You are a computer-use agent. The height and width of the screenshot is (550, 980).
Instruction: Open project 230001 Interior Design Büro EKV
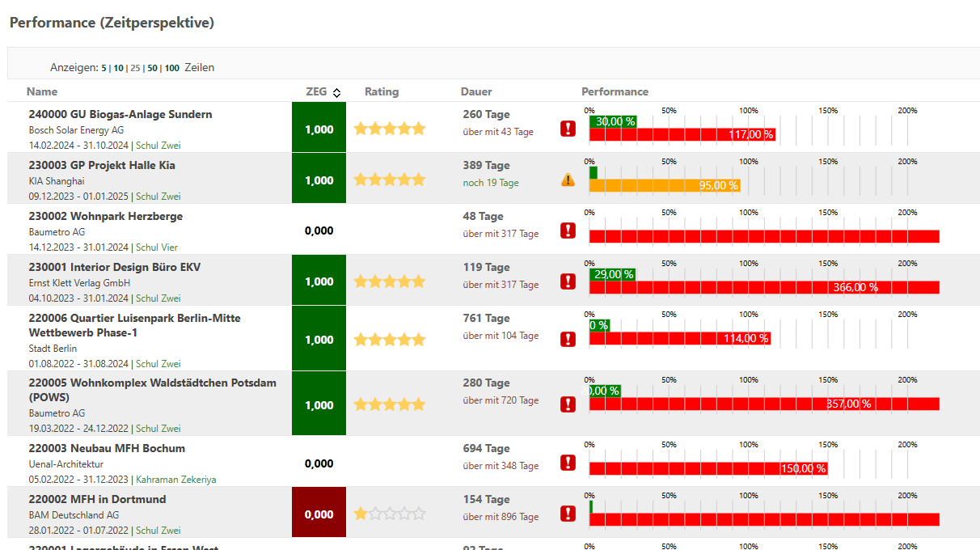(115, 267)
